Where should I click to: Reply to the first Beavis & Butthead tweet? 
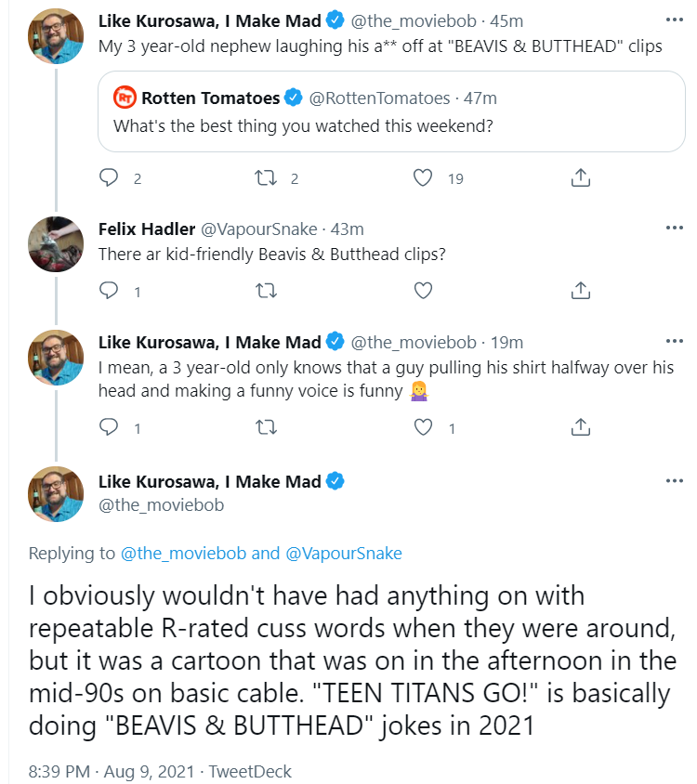(109, 178)
